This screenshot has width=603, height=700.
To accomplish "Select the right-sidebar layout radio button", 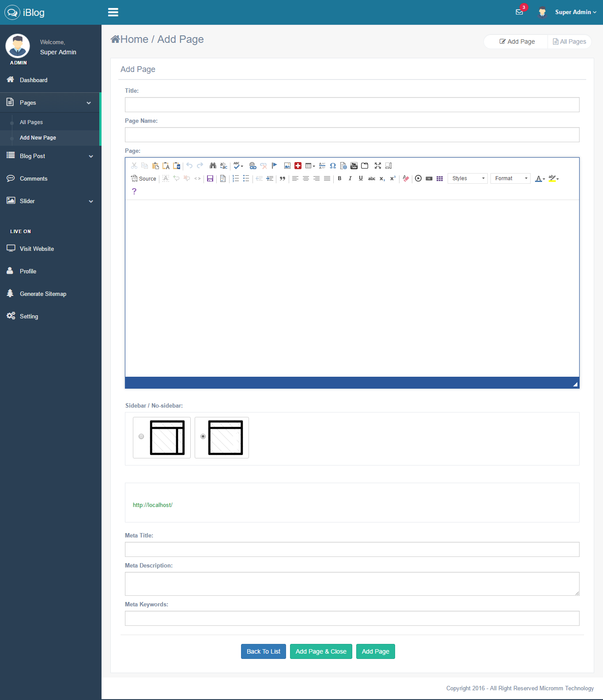I will click(141, 436).
